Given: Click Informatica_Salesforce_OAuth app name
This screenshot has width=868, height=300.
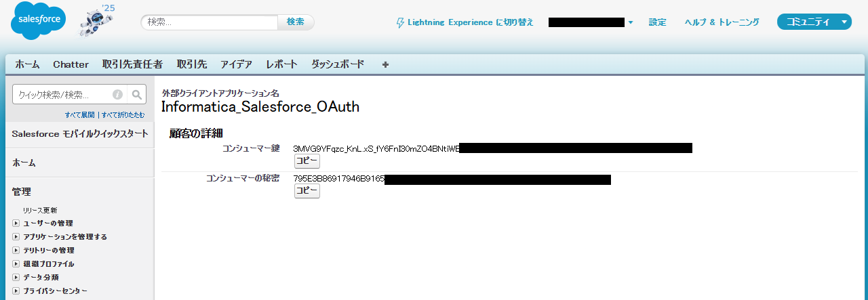Looking at the screenshot, I should click(x=260, y=107).
